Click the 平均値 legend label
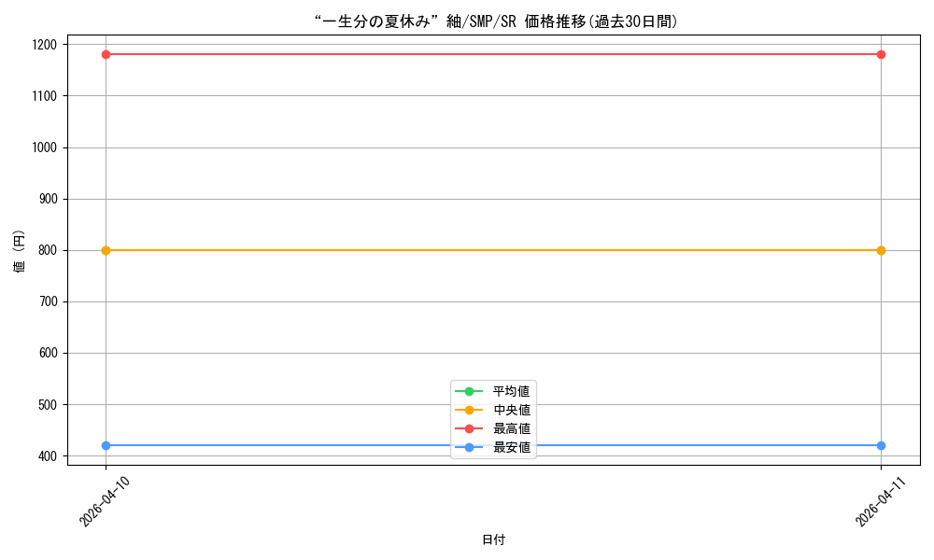This screenshot has width=934, height=560. click(511, 391)
